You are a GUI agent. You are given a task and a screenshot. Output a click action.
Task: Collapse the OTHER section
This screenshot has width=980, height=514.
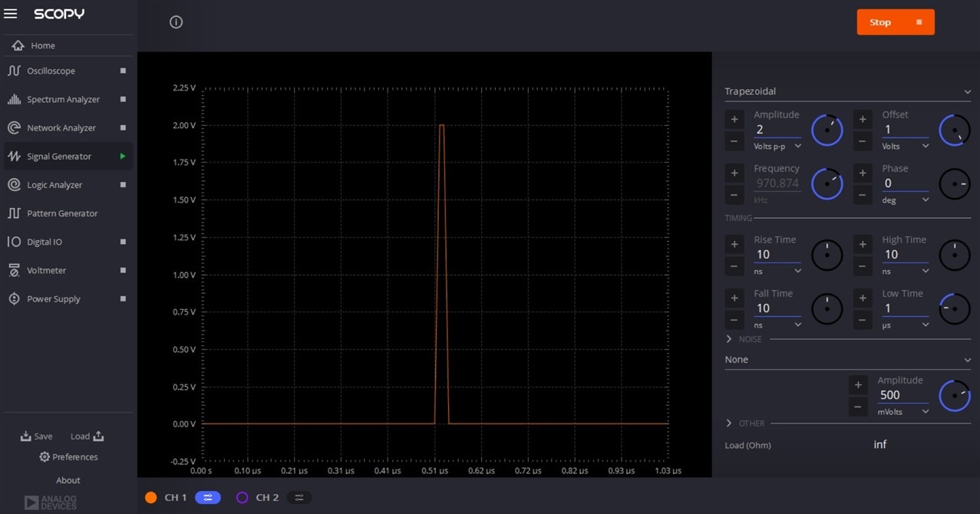[x=729, y=423]
